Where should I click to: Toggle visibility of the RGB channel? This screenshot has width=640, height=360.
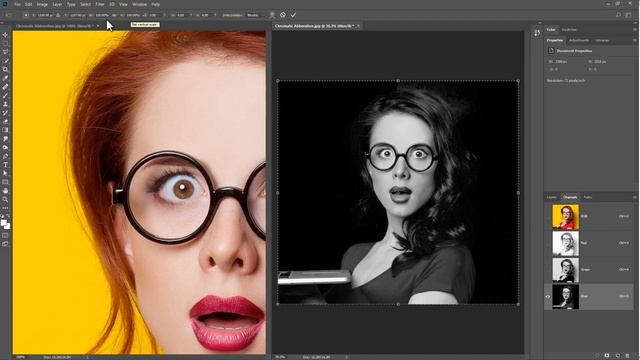click(x=548, y=217)
